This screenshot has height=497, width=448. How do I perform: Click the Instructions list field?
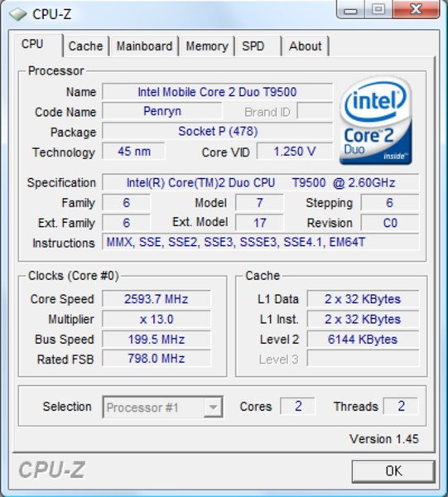pyautogui.click(x=260, y=243)
